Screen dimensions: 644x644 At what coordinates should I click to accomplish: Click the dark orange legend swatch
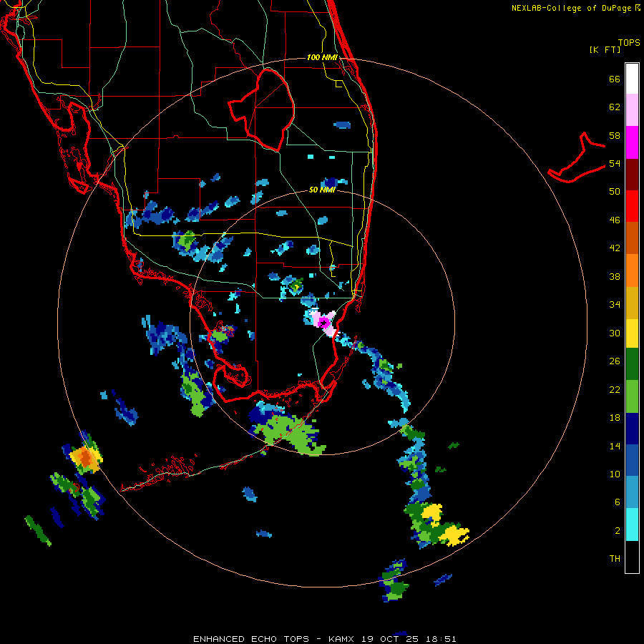(x=632, y=238)
